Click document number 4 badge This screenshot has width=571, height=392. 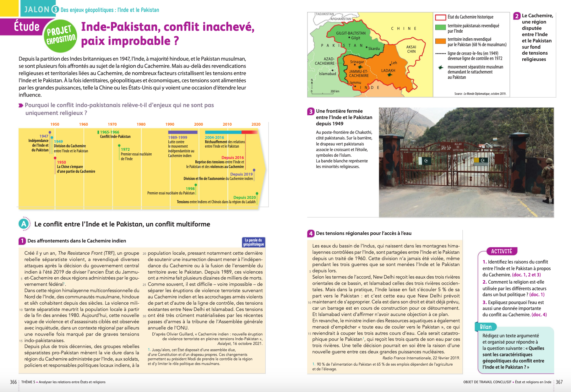point(311,233)
